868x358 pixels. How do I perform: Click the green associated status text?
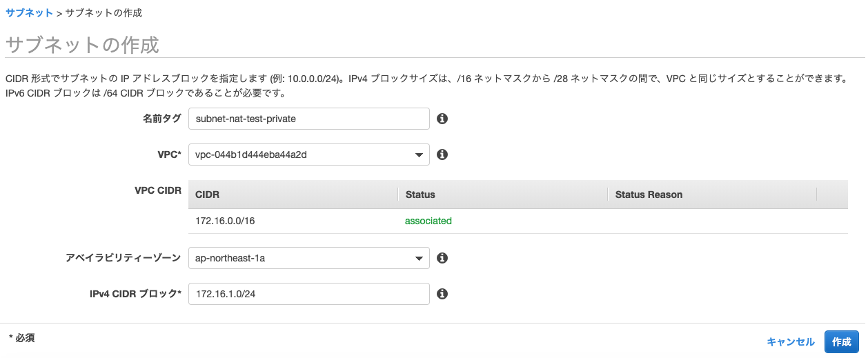[428, 221]
